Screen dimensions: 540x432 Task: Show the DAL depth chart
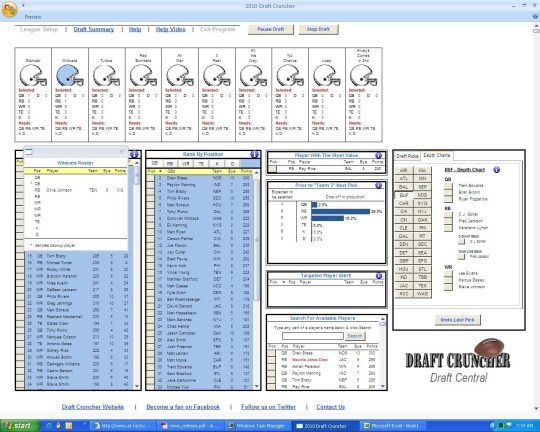tap(404, 236)
